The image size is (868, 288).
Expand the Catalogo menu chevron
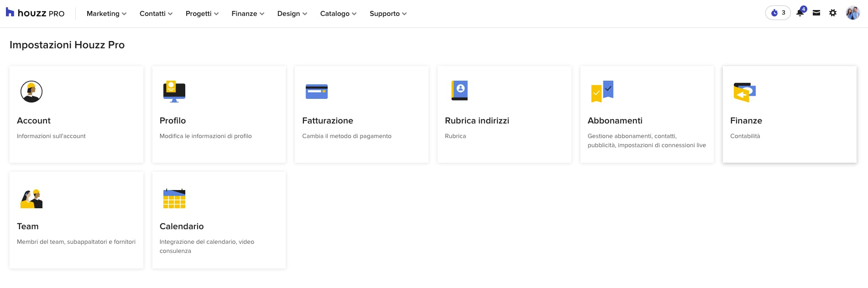pyautogui.click(x=354, y=14)
